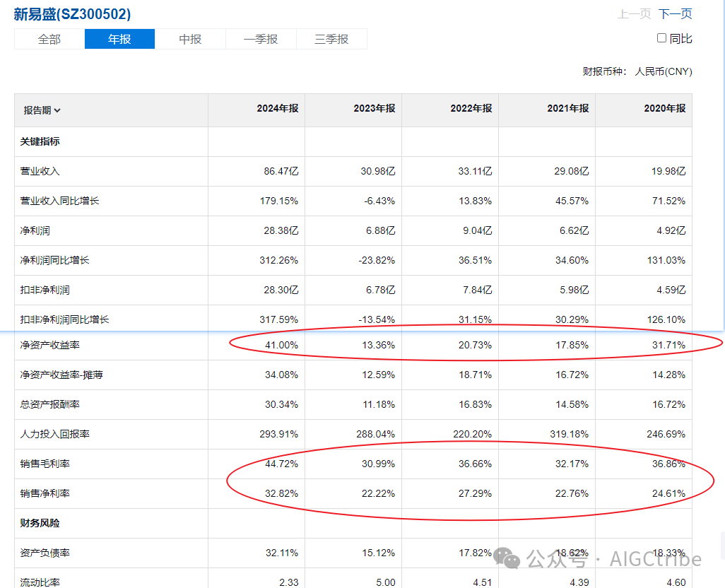Click the 2020年报 column header
The width and height of the screenshot is (725, 588).
click(665, 108)
